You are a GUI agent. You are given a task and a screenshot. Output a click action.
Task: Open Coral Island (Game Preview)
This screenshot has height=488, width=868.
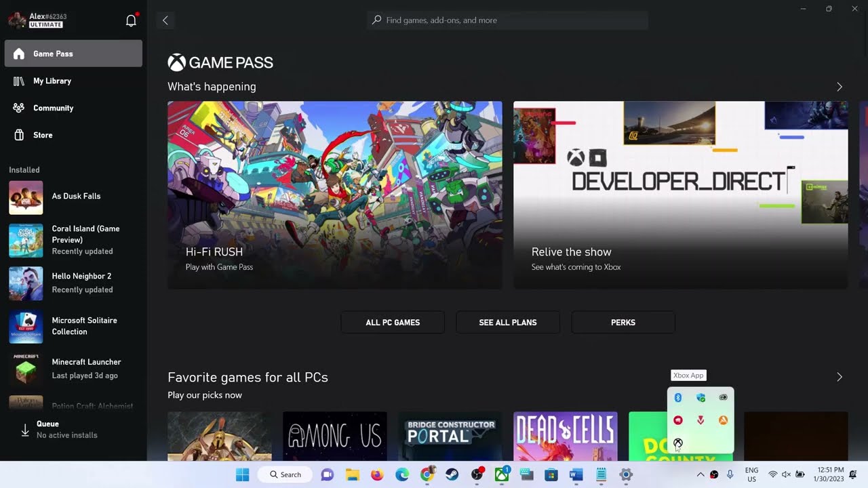(73, 240)
